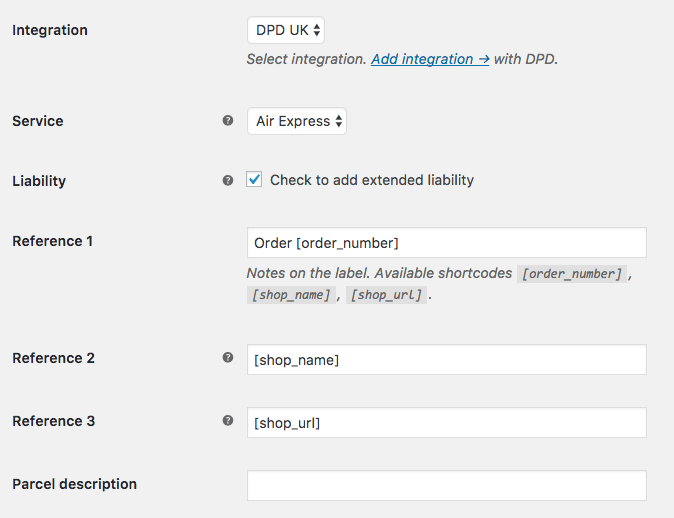Open the Integration dropdown showing DPD UK
The width and height of the screenshot is (674, 518).
(286, 30)
